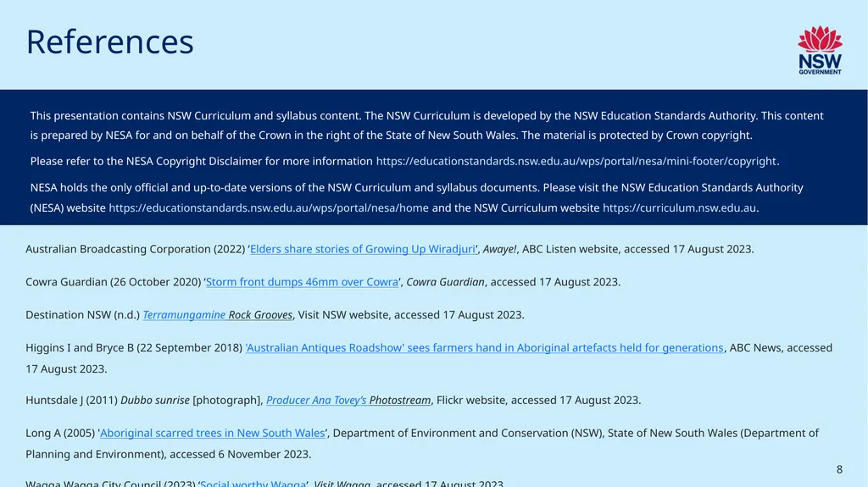Screen dimensions: 868x487
Task: Click 'ABC Listen website' text
Action: click(x=570, y=249)
